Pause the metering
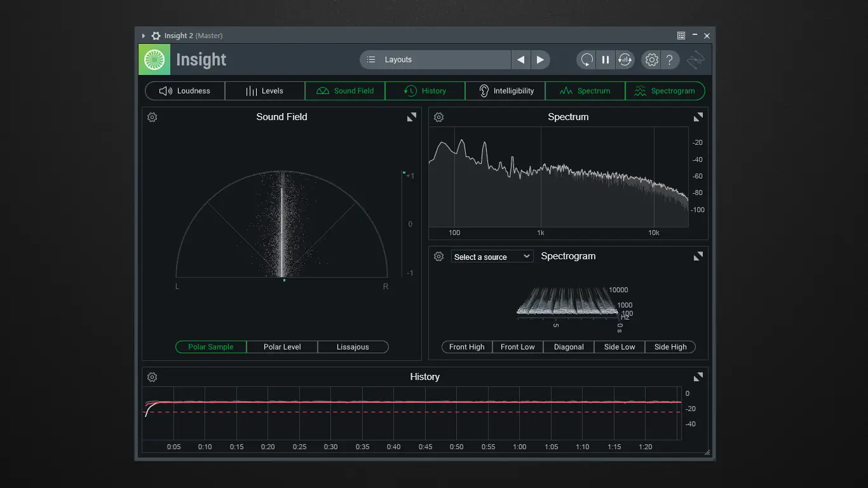 (606, 60)
